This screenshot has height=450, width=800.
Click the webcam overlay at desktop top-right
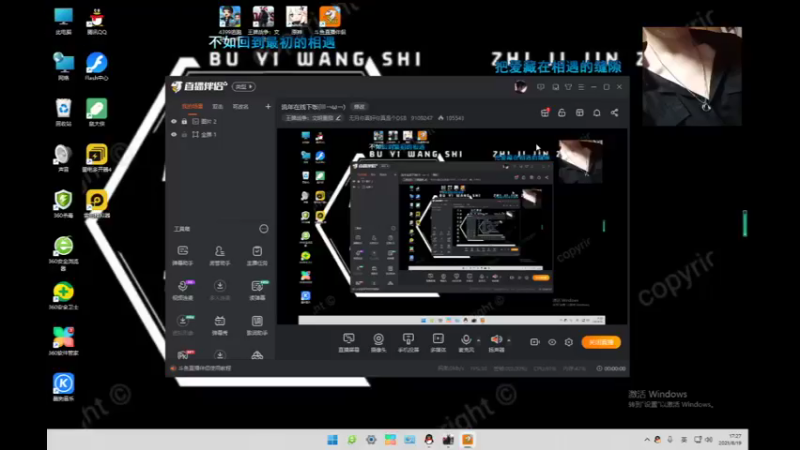pyautogui.click(x=691, y=76)
